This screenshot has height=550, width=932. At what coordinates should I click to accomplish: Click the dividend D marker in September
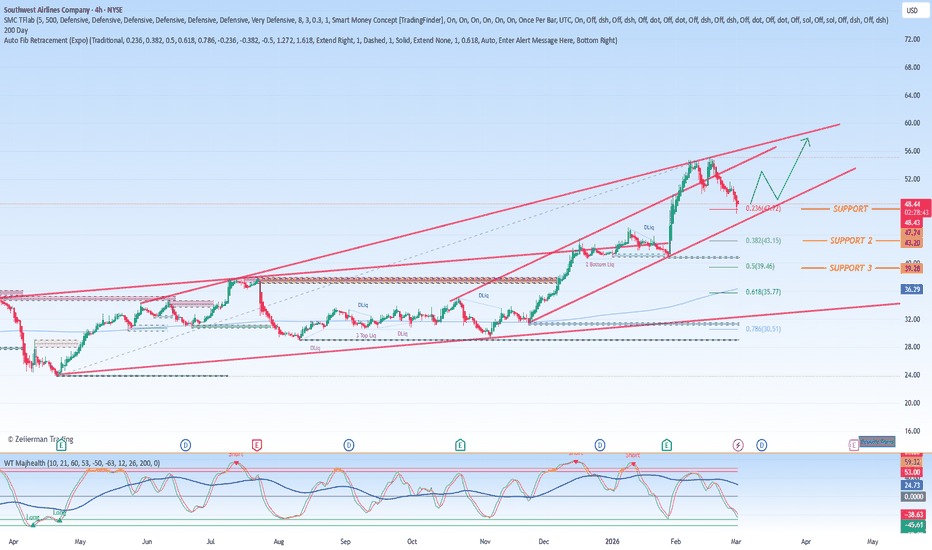(x=349, y=445)
